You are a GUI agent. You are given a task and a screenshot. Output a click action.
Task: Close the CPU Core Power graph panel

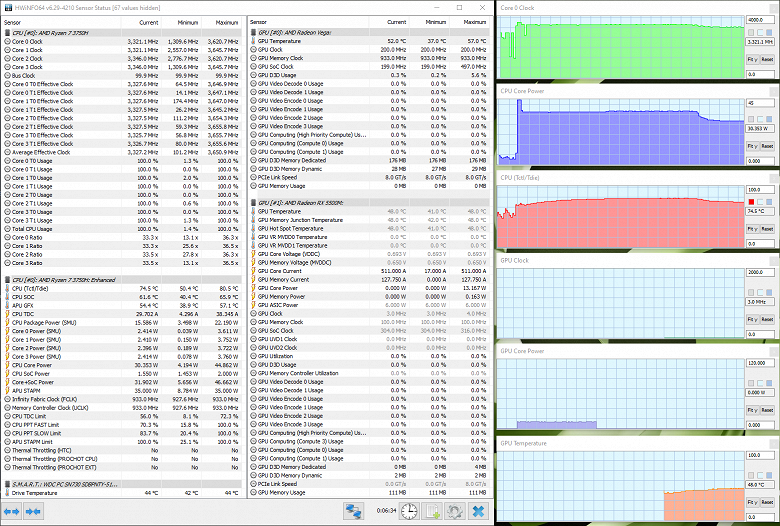point(775,91)
